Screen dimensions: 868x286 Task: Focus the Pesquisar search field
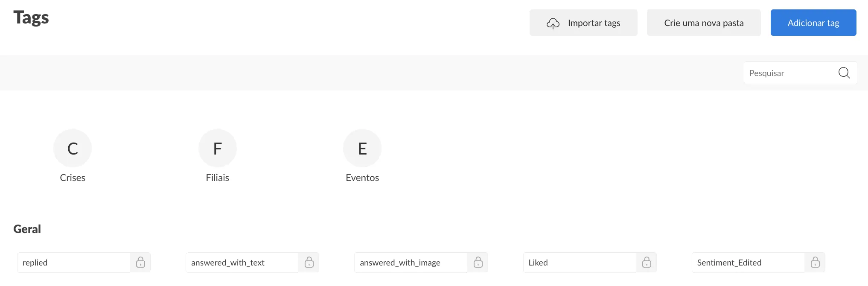pos(789,73)
